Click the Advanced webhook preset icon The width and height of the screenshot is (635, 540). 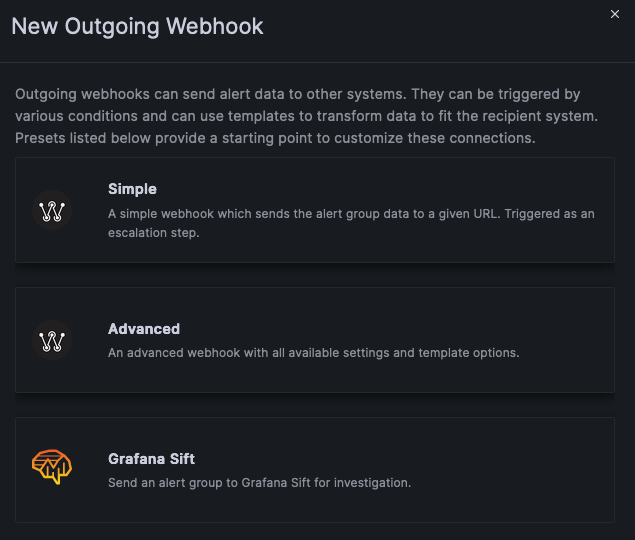coord(51,341)
